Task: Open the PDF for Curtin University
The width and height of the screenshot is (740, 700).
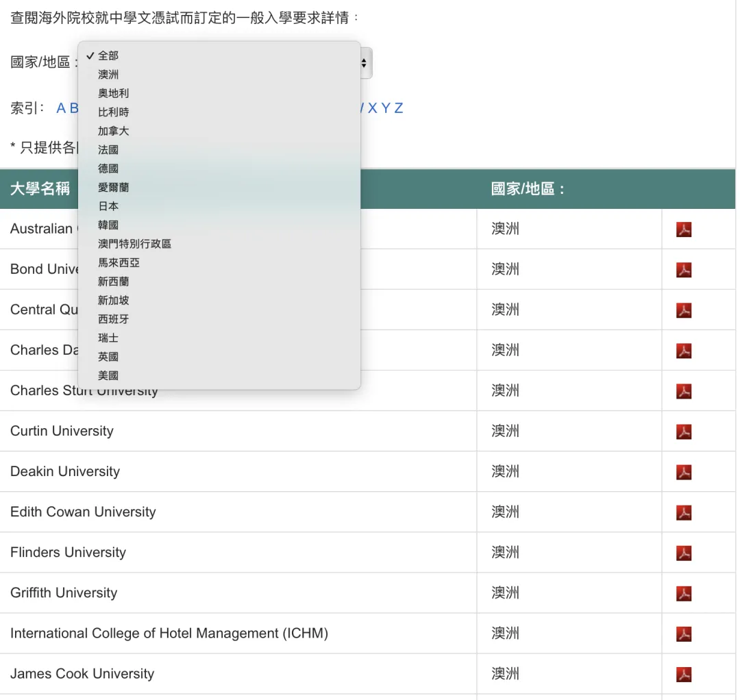Action: point(683,431)
